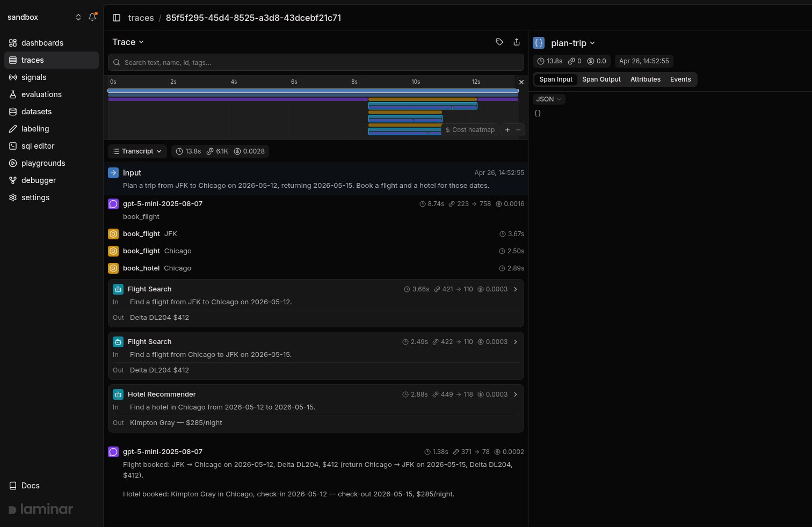Zoom out the timeline with minus

tap(518, 130)
